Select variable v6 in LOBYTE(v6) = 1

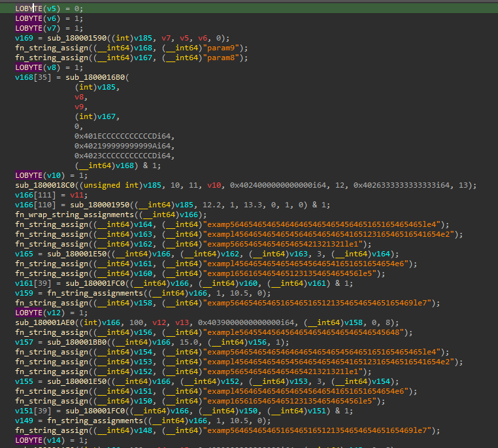[51, 18]
